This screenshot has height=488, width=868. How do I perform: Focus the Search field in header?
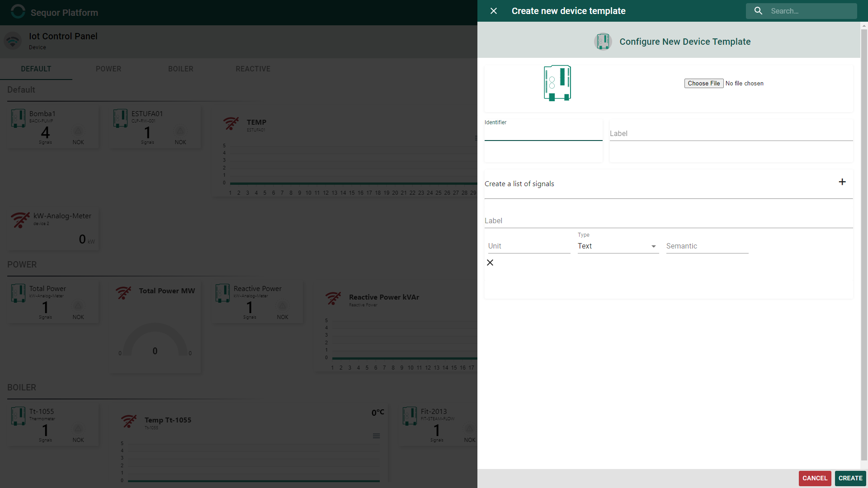tap(812, 11)
